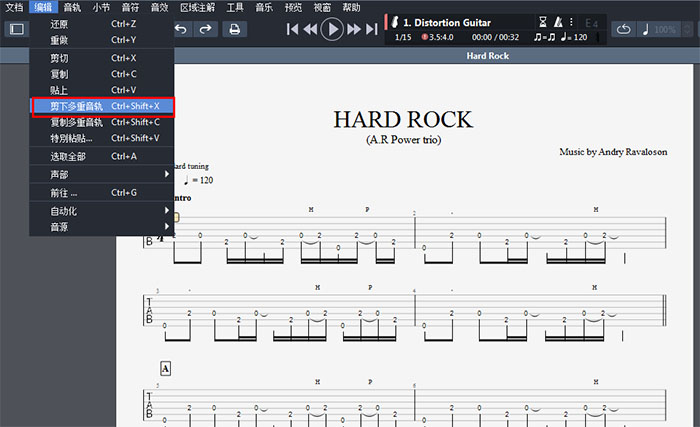Toggle the panel view icon at top left
The image size is (700, 427).
16,29
